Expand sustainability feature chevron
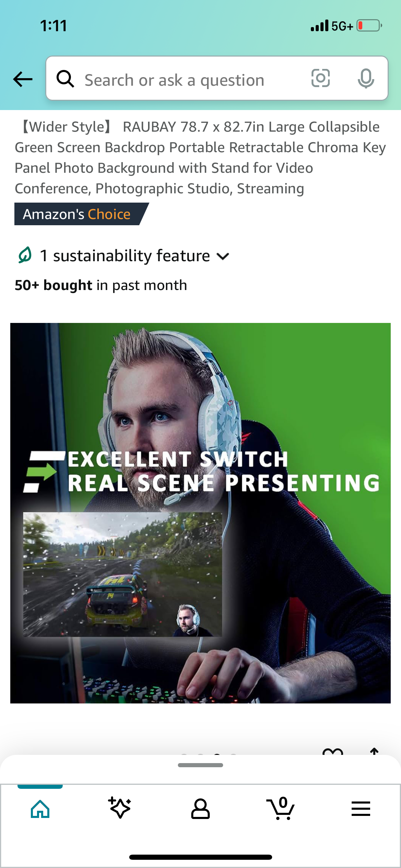The width and height of the screenshot is (401, 868). coord(223,256)
